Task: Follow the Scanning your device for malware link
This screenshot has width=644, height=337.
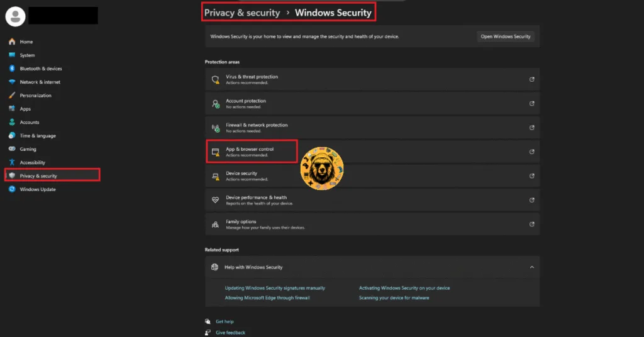Action: click(x=394, y=298)
